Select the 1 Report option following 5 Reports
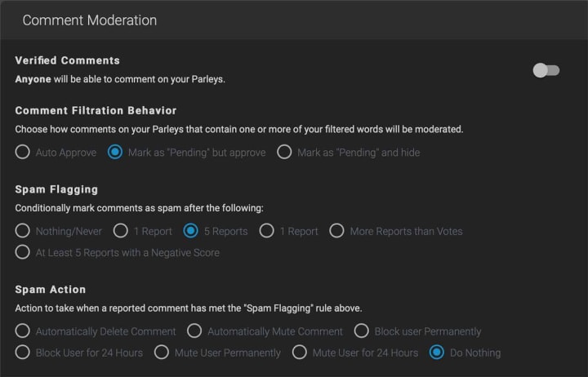 266,231
